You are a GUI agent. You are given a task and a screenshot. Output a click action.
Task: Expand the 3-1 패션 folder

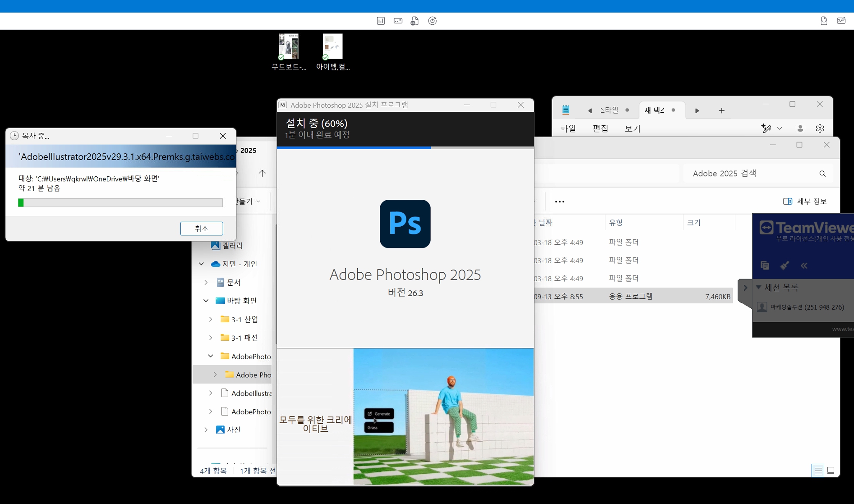[x=210, y=338]
